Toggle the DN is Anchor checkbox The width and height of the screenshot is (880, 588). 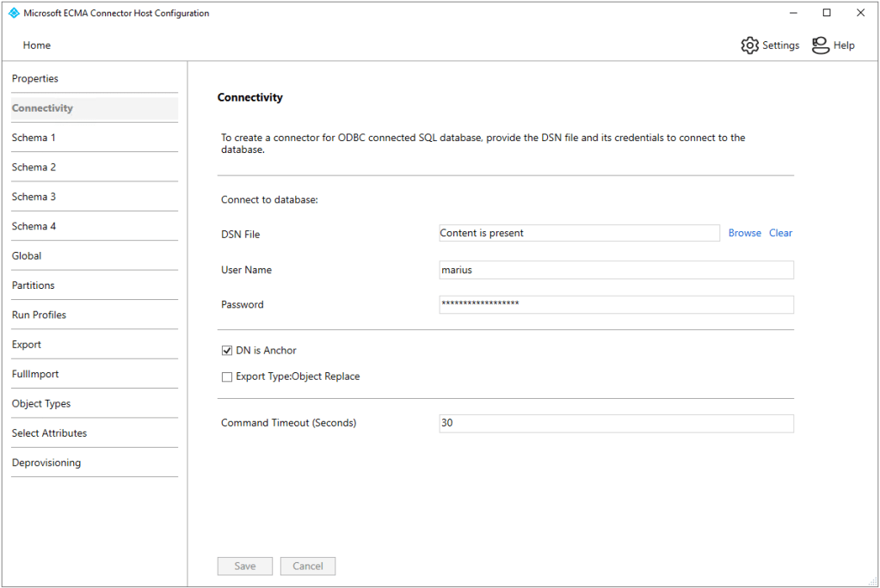[x=227, y=351]
